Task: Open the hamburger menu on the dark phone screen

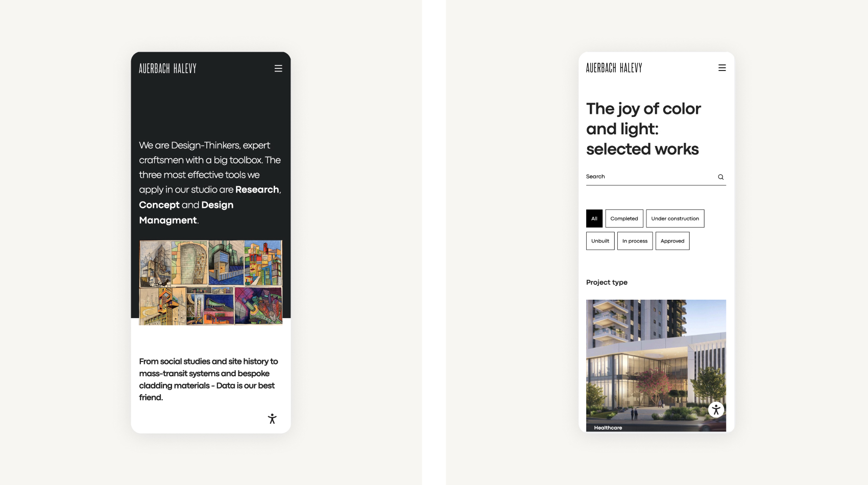Action: coord(278,68)
